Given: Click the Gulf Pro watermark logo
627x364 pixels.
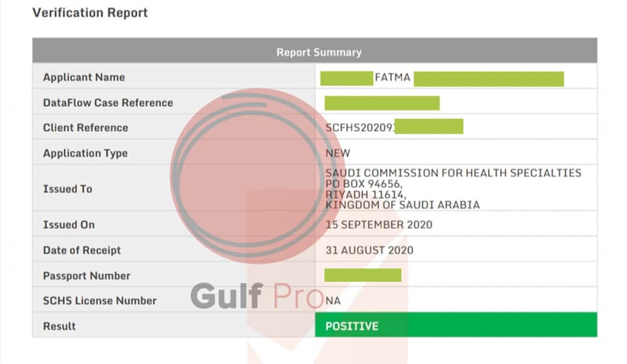Looking at the screenshot, I should (x=257, y=296).
